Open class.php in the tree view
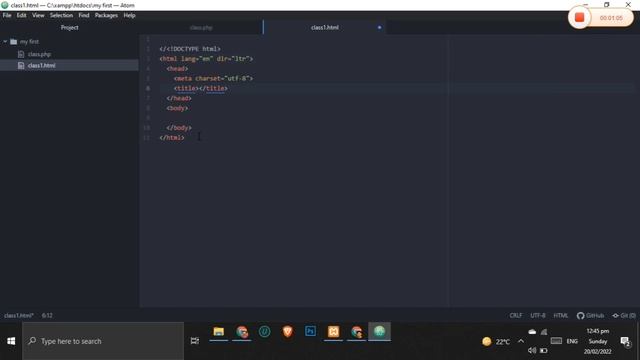 click(40, 54)
